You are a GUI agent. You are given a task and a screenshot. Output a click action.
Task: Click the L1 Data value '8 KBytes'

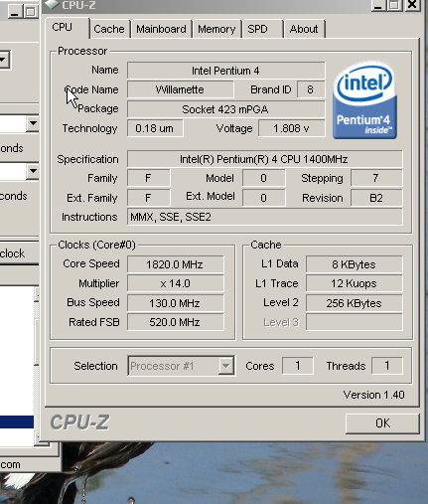click(x=354, y=264)
